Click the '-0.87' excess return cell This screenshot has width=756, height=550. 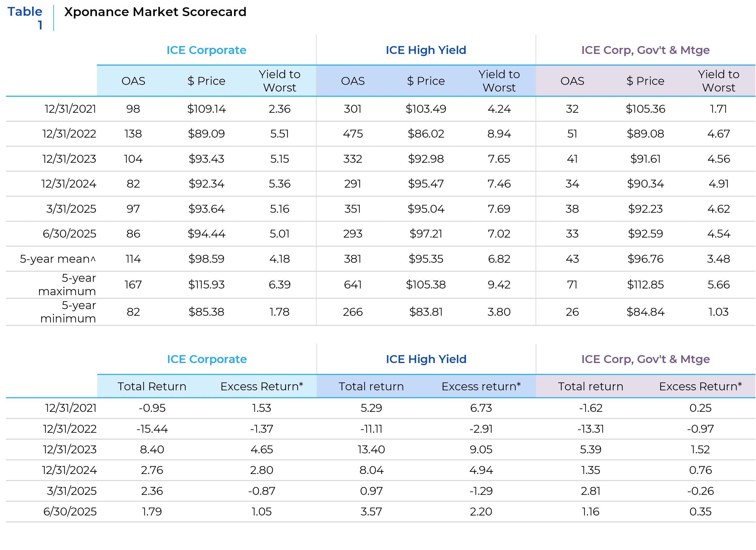[262, 491]
